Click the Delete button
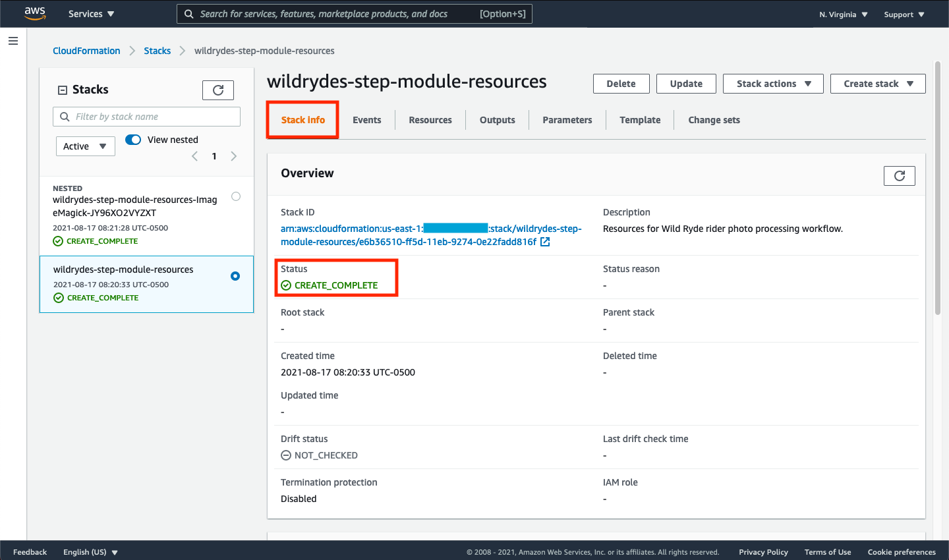Image resolution: width=949 pixels, height=560 pixels. point(621,84)
